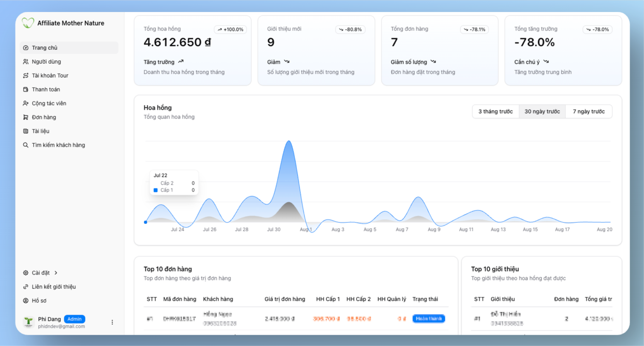Select the 3 tháng trước range

(x=495, y=112)
